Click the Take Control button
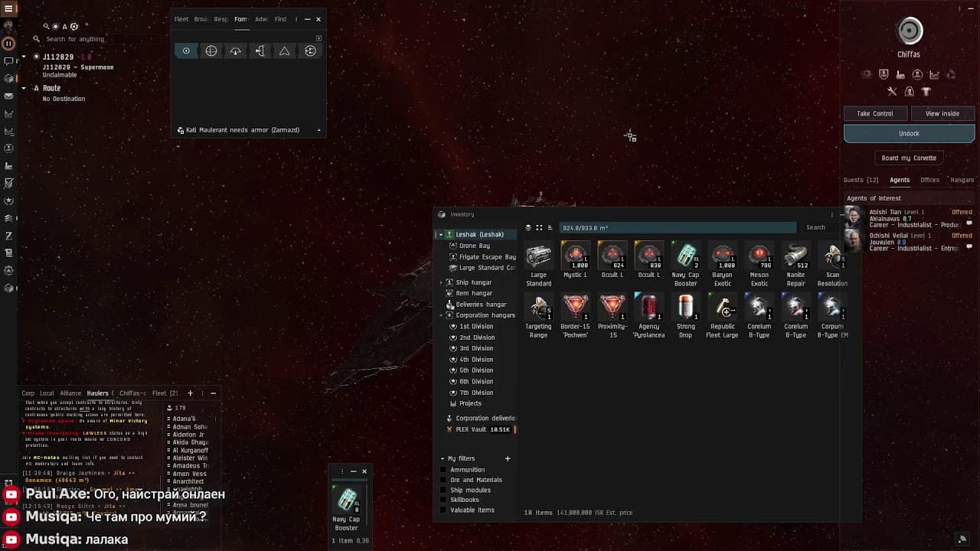This screenshot has width=980, height=551. click(x=875, y=113)
